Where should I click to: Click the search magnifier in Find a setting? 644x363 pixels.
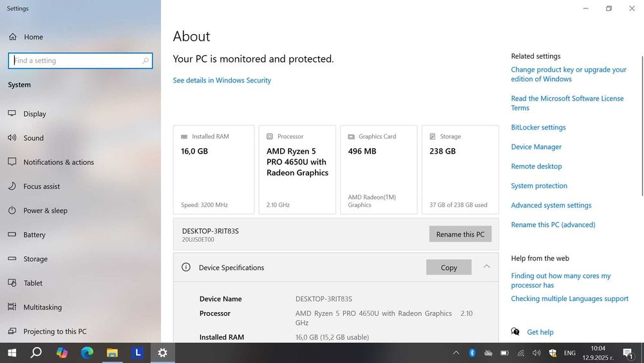(146, 61)
